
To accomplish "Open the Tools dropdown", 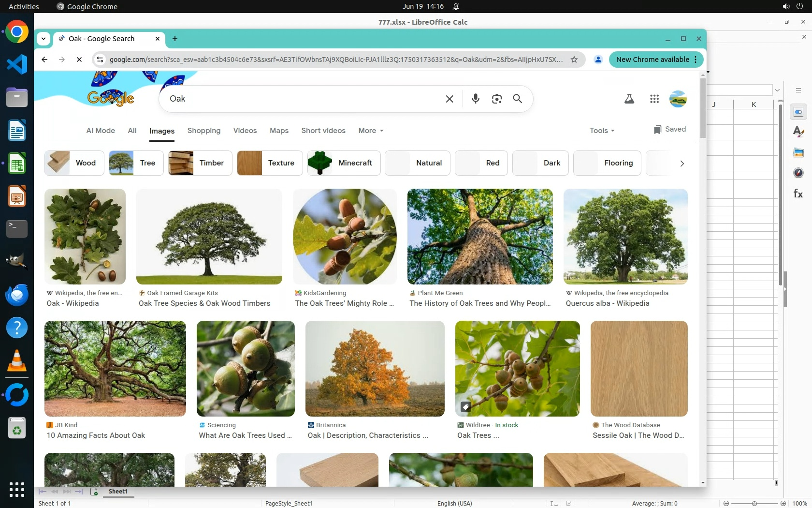I will coord(601,131).
